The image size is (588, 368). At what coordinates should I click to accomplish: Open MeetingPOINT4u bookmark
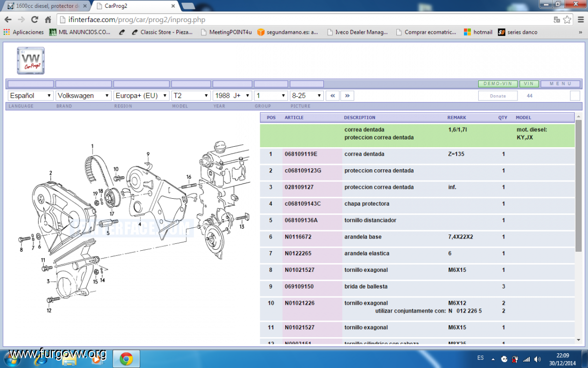(226, 32)
